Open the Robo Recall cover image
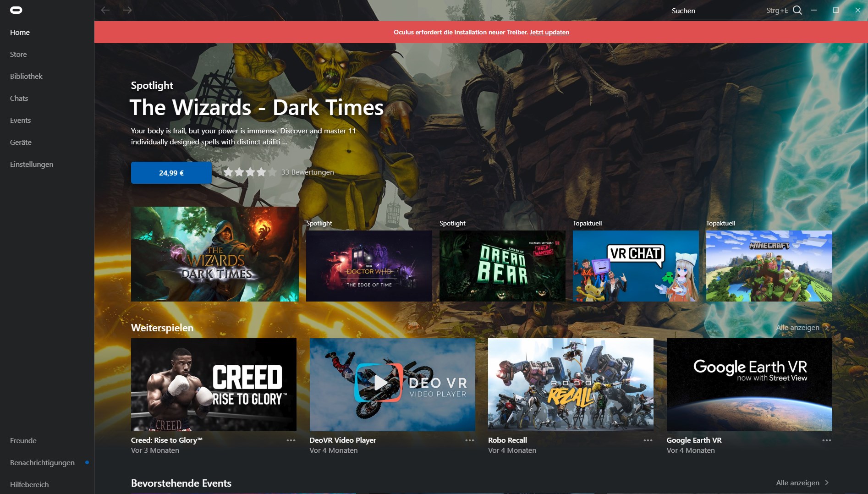Image resolution: width=868 pixels, height=494 pixels. coord(571,384)
